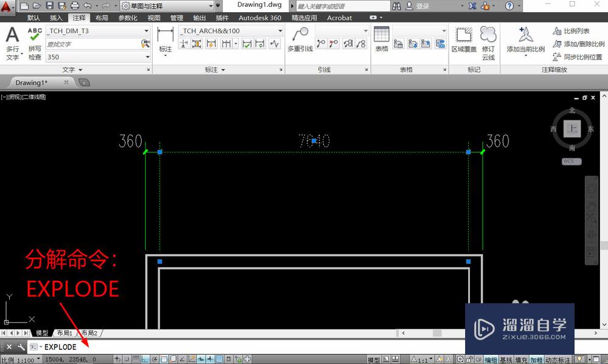Toggle 基线 in the status bar
Screen dimensions: 608x364
506,360
